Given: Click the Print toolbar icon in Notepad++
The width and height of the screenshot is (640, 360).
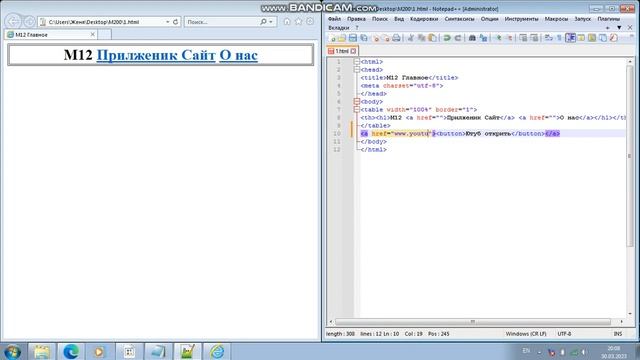Looking at the screenshot, I should (396, 38).
